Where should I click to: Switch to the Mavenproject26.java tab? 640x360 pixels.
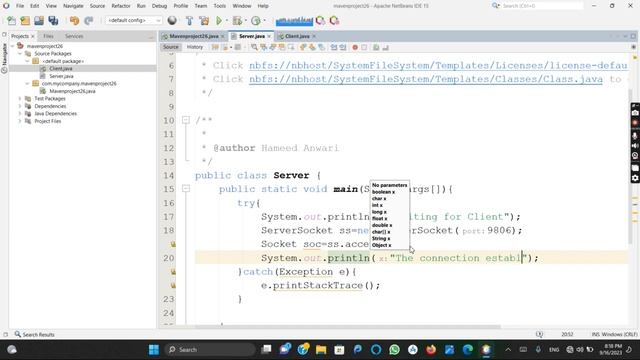(x=193, y=36)
